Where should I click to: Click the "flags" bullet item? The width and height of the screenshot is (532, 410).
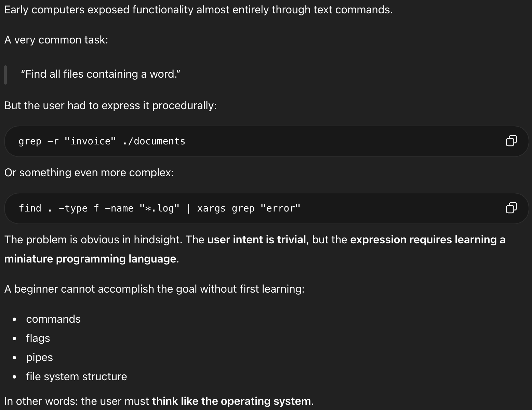pyautogui.click(x=38, y=338)
